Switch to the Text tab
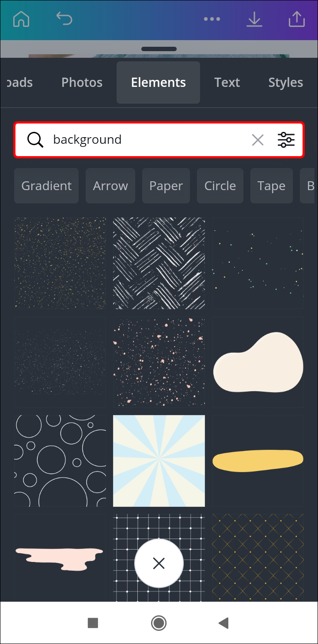Screen dimensions: 318x644 pyautogui.click(x=227, y=82)
